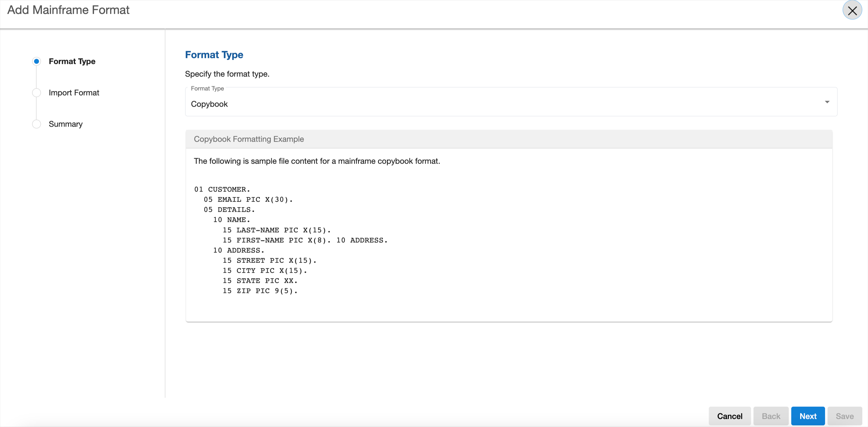Select the Summary step circle

coord(36,124)
